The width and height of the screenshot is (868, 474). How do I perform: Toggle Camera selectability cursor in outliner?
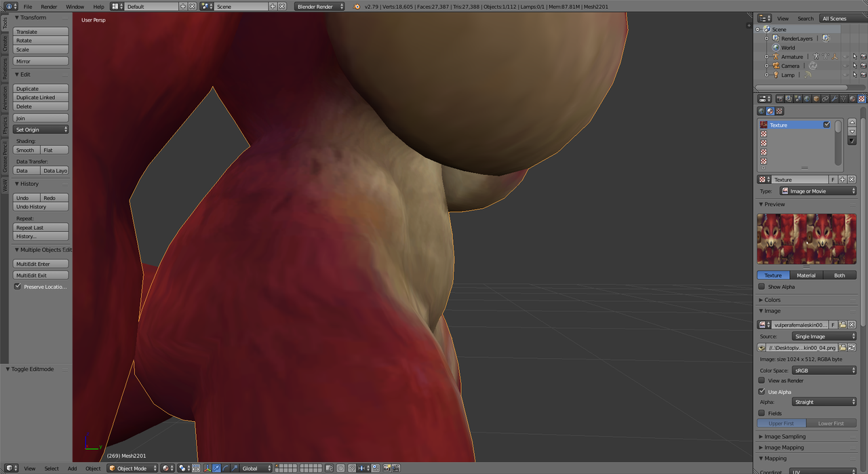854,66
